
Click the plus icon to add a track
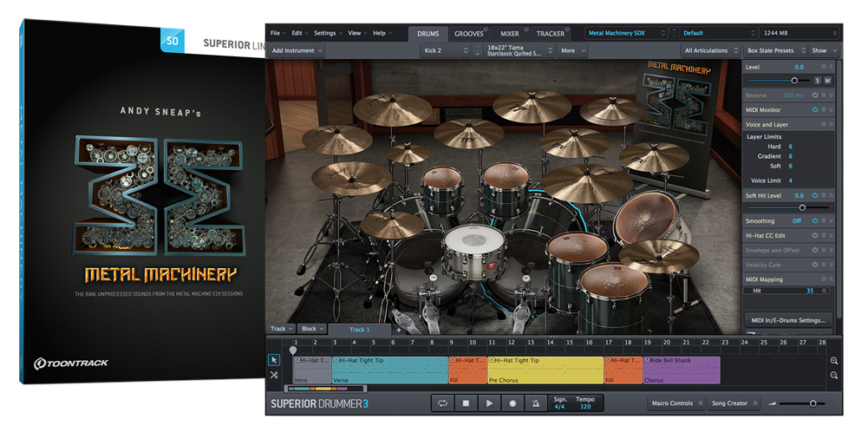(x=399, y=330)
